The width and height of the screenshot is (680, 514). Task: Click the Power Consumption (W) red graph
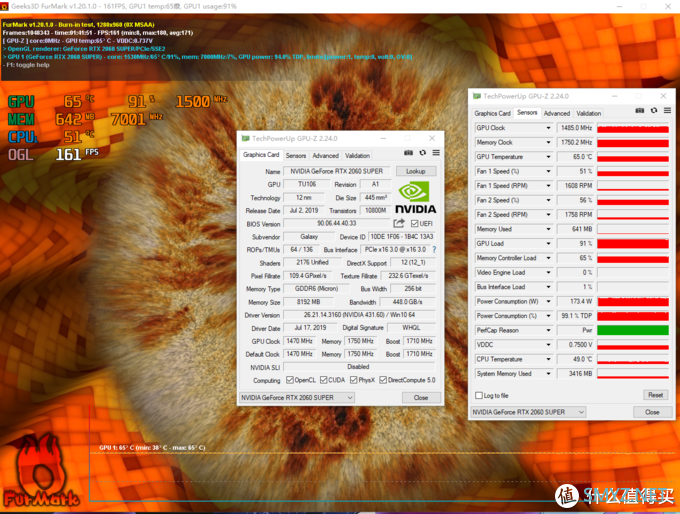click(x=633, y=301)
